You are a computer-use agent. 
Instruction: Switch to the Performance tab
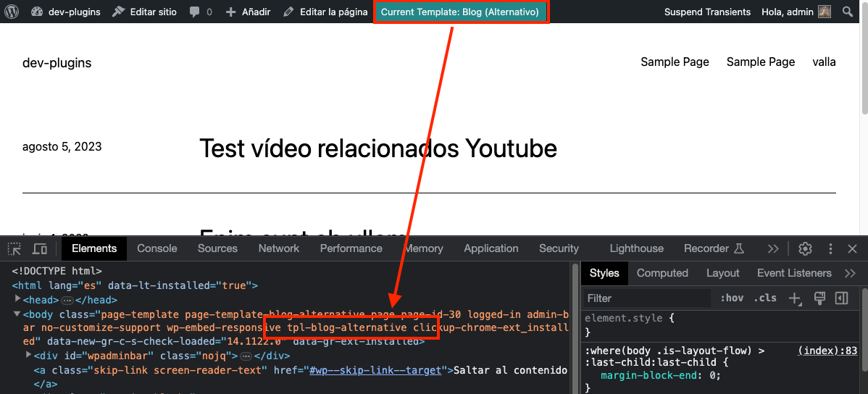tap(351, 248)
